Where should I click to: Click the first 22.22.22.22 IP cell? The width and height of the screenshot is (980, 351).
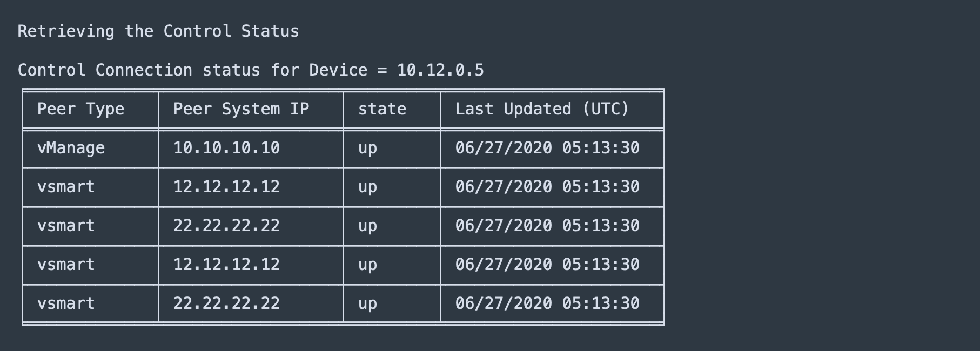(x=226, y=226)
